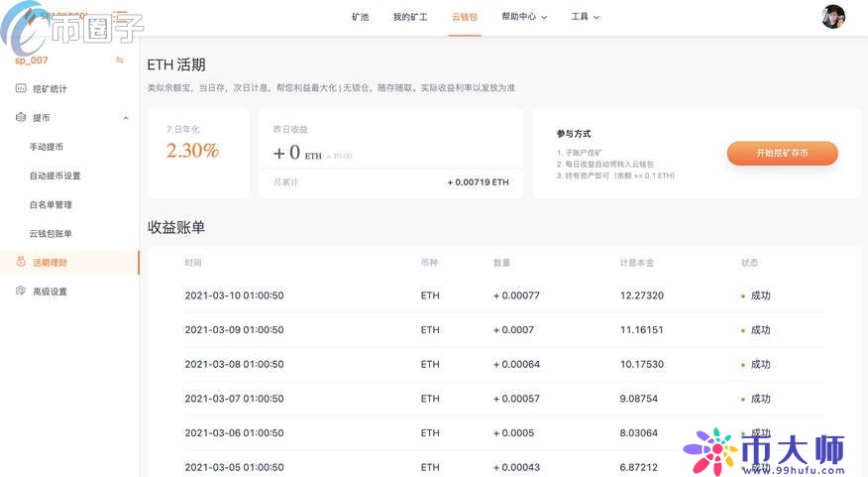Click the mining statistics icon in sidebar
The height and width of the screenshot is (477, 868).
(21, 88)
